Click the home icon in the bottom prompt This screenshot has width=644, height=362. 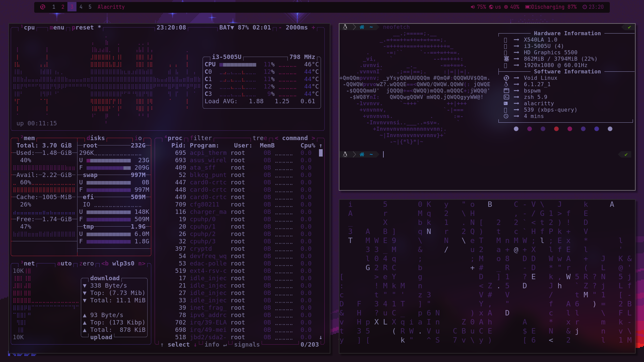pyautogui.click(x=362, y=155)
